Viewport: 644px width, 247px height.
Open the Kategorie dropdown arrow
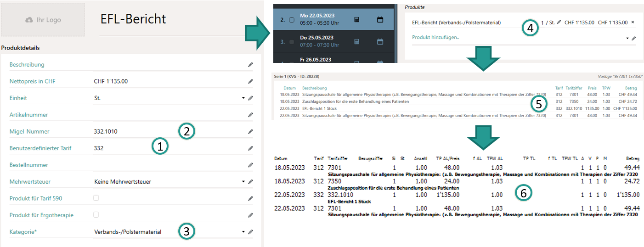[x=243, y=232]
